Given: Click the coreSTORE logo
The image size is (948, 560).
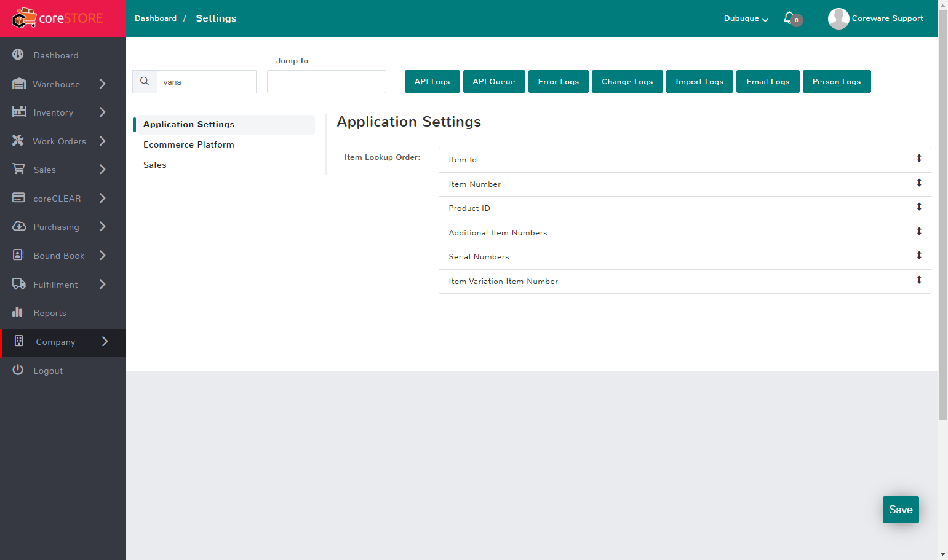Looking at the screenshot, I should [x=58, y=18].
